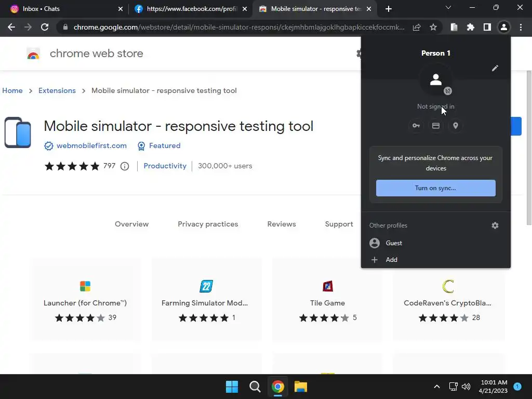Image resolution: width=532 pixels, height=399 pixels.
Task: Open Chrome's three-dot menu
Action: (x=521, y=27)
